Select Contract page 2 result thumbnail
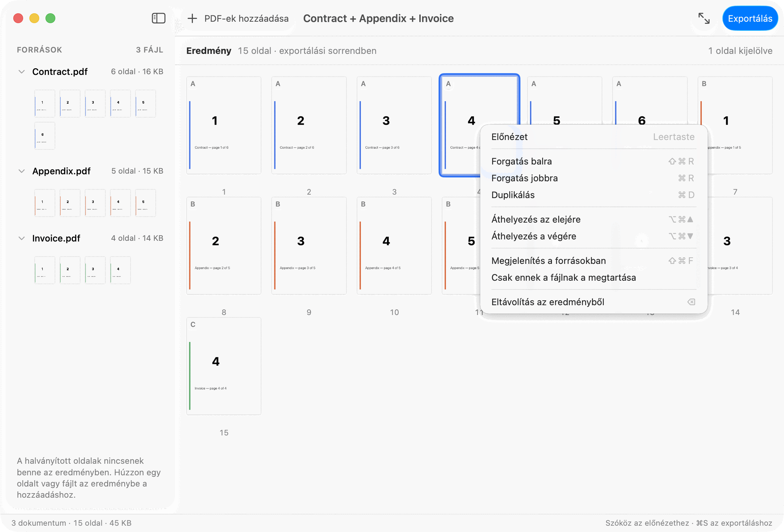784x532 pixels. coord(309,125)
